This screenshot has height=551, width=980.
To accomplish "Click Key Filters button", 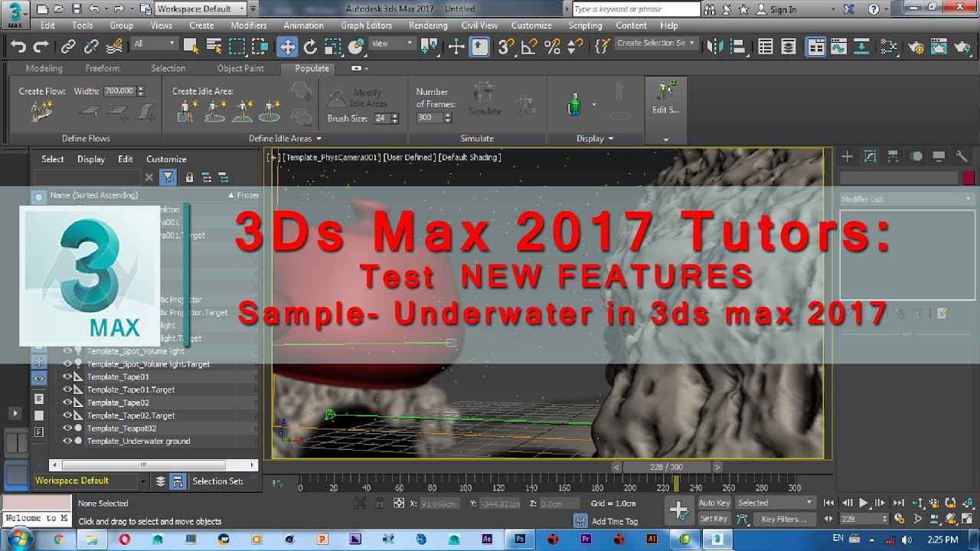I will [x=784, y=519].
